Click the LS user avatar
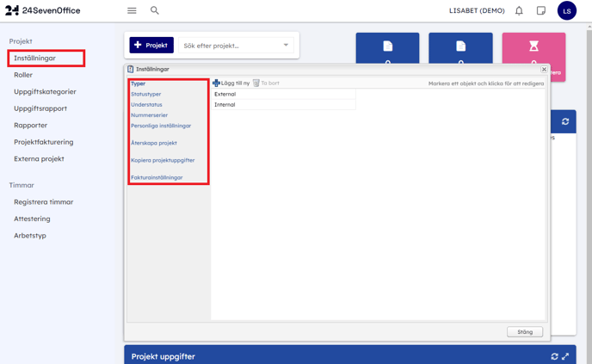The width and height of the screenshot is (592, 364). pos(566,11)
